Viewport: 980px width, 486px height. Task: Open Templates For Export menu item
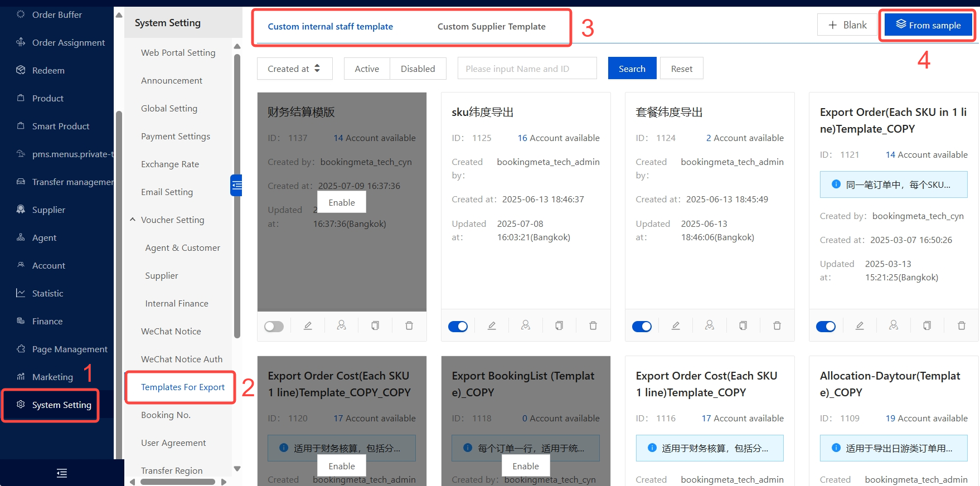tap(182, 387)
